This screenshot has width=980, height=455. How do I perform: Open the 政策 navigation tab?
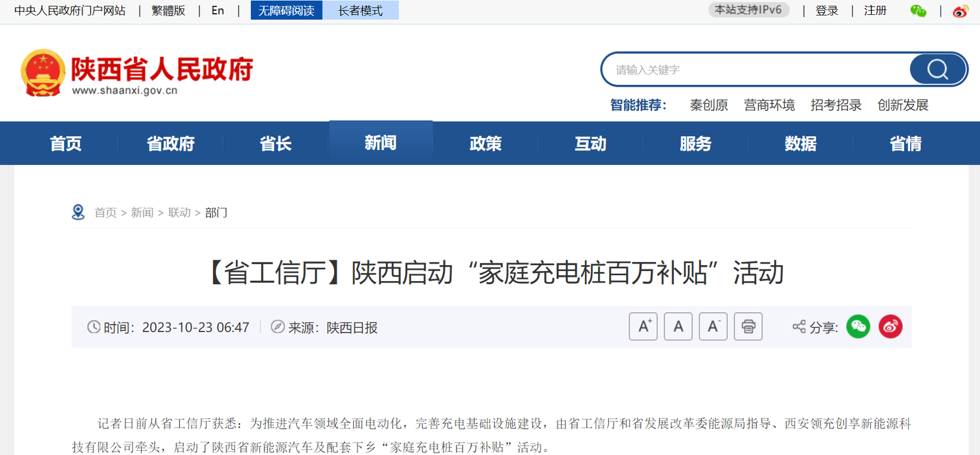click(x=485, y=143)
